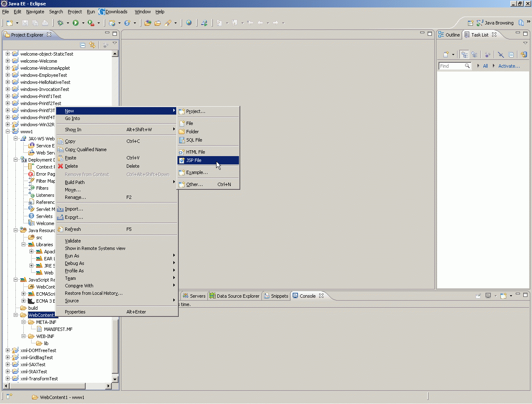
Task: Click the New Dynamic Web Project toolbar icon
Action: [112, 23]
